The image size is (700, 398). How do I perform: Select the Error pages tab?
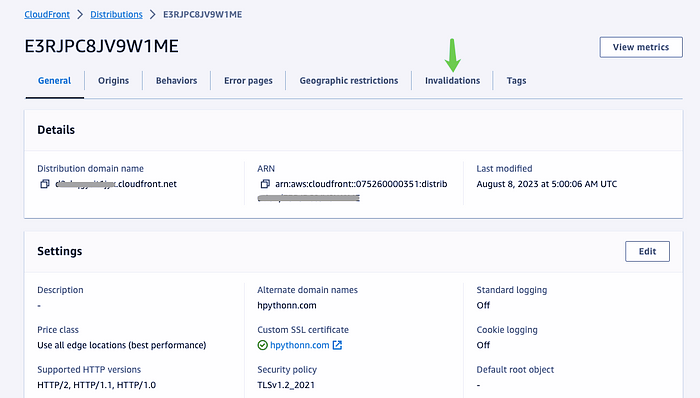[x=248, y=81]
